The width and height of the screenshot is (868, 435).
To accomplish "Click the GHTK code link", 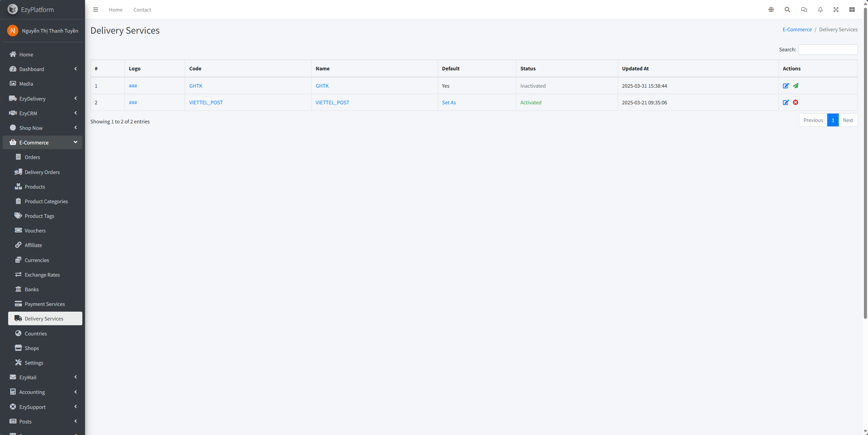I will (196, 86).
